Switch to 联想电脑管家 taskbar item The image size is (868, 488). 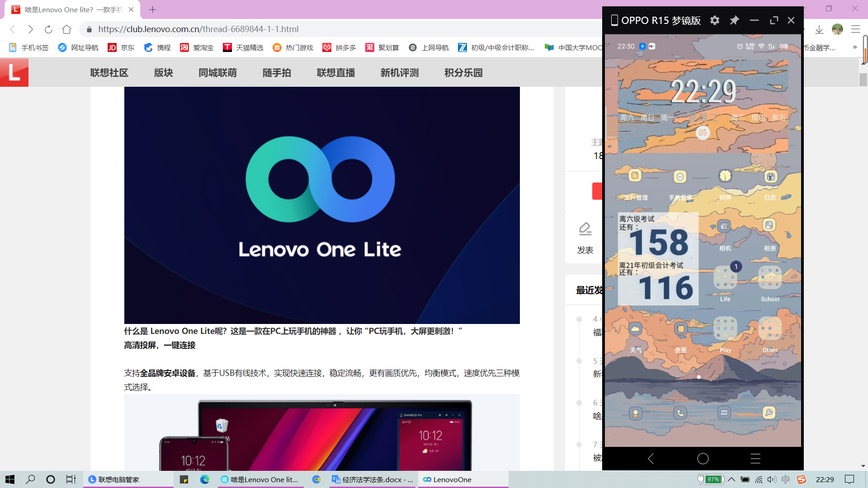pyautogui.click(x=128, y=479)
